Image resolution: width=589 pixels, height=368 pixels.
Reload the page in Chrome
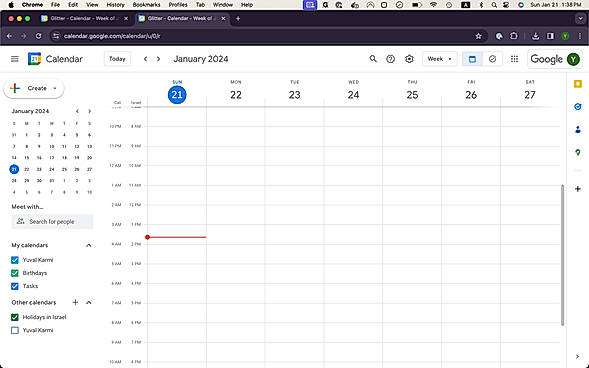point(38,36)
